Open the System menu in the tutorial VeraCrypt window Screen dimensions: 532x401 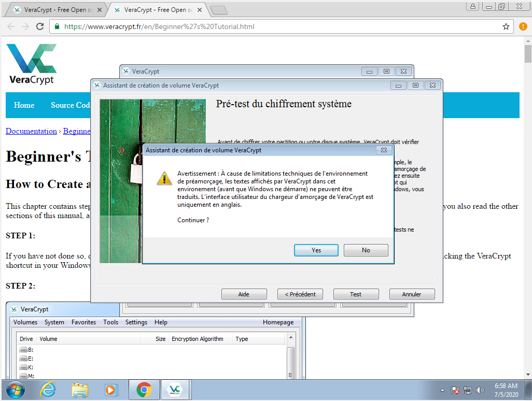[x=54, y=322]
